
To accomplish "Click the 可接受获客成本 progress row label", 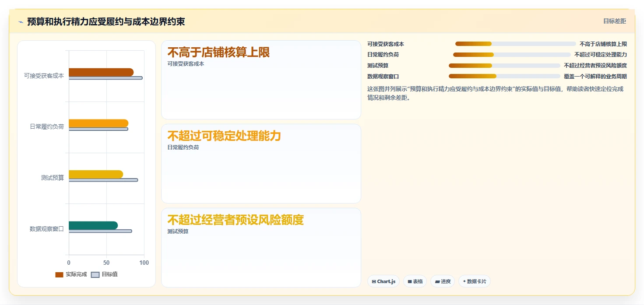I will pyautogui.click(x=386, y=44).
